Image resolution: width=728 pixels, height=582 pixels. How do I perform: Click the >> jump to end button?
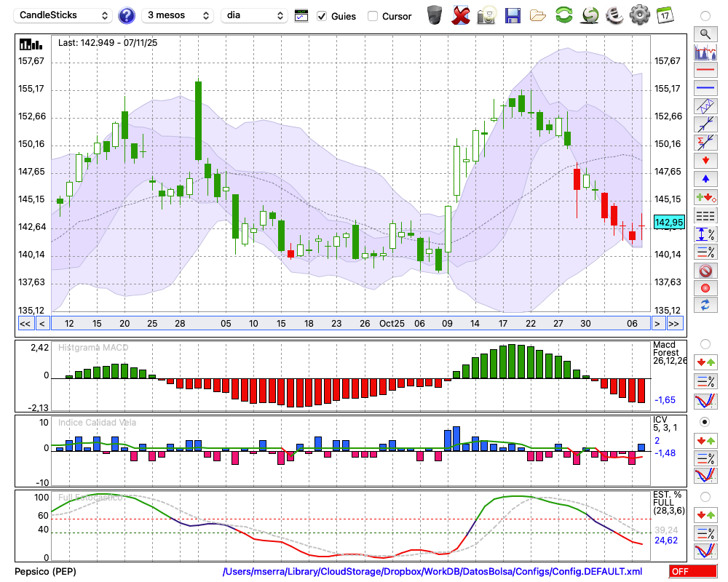(x=674, y=324)
